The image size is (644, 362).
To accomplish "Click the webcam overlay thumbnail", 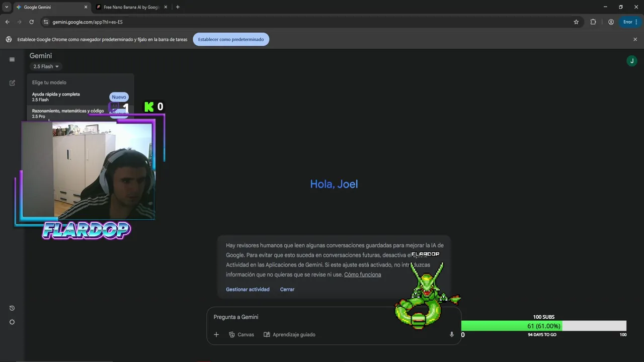I will 88,171.
